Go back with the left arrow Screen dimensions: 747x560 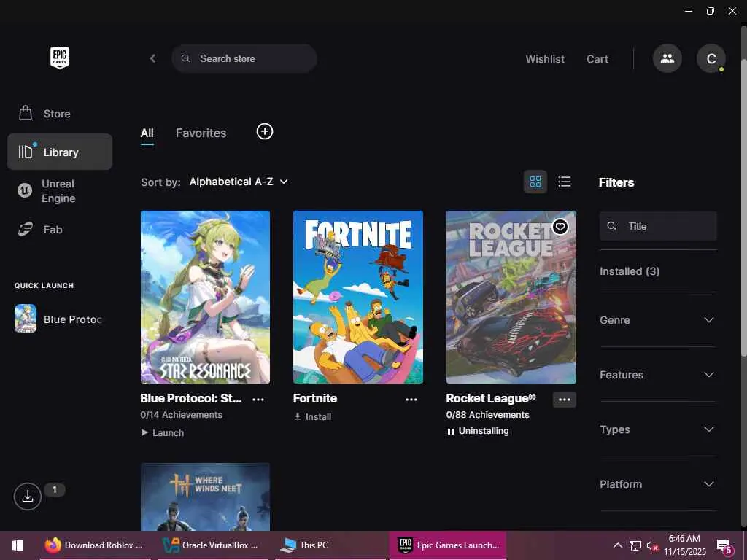click(152, 58)
